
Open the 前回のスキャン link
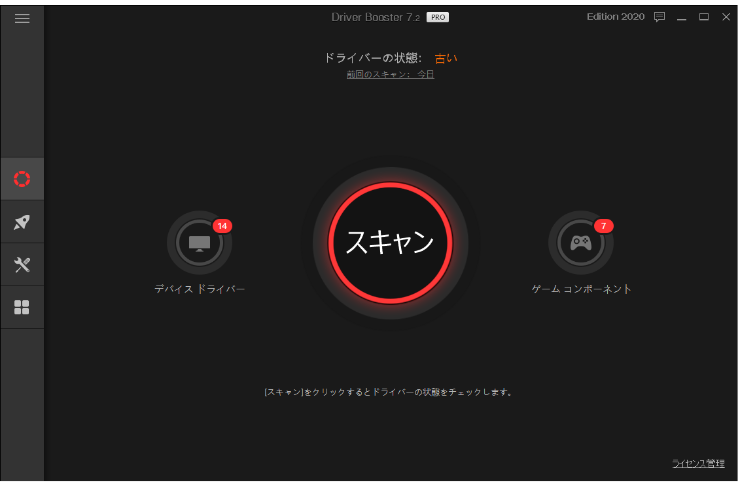point(390,74)
